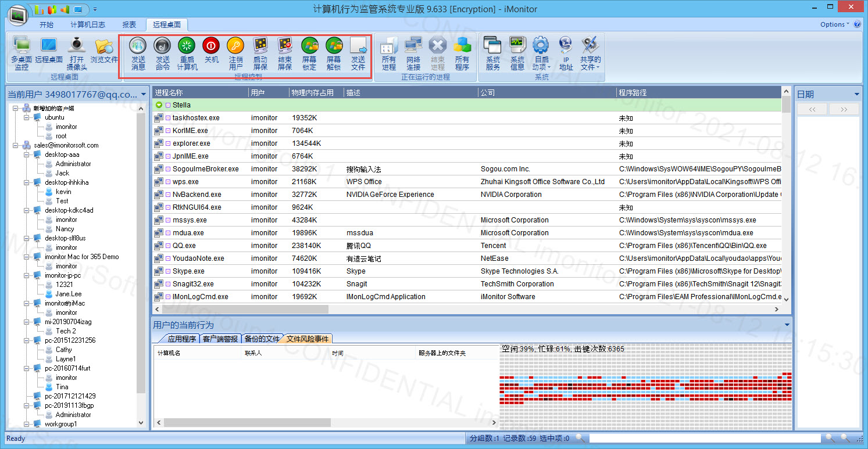Viewport: 868px width, 449px height.
Task: Open the 网络连接 (network connections) view
Action: pyautogui.click(x=413, y=46)
